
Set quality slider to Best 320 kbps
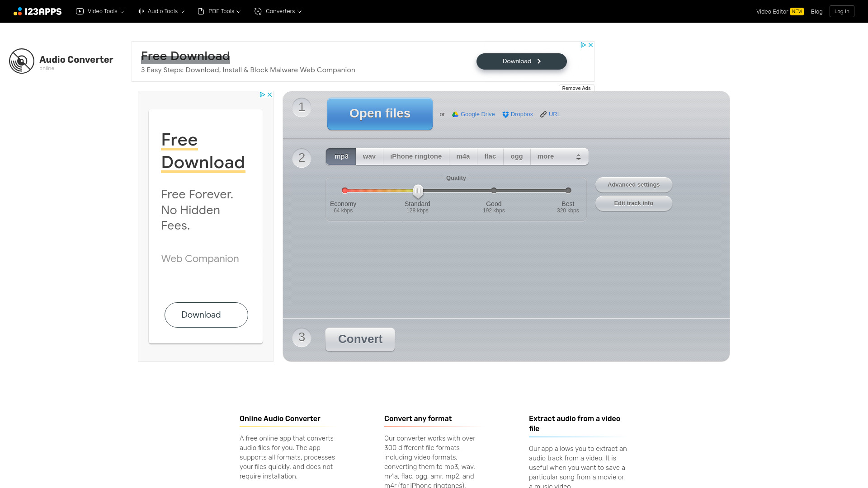click(568, 190)
